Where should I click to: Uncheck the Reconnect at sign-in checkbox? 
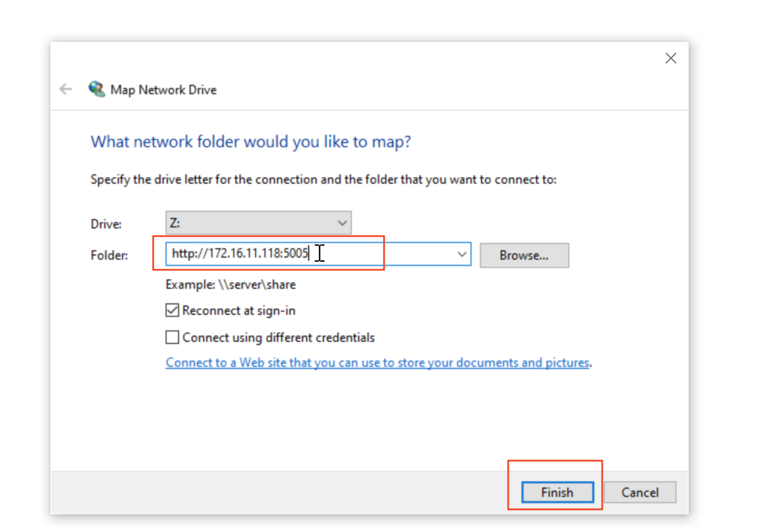(x=172, y=310)
